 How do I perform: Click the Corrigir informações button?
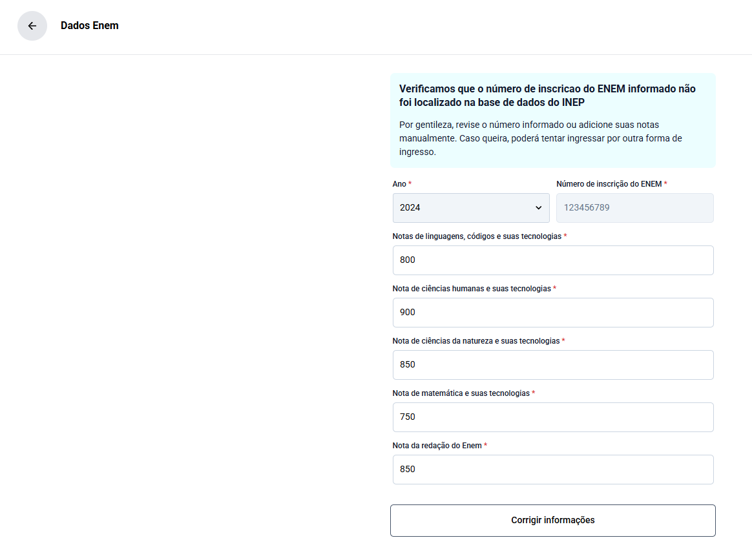(552, 520)
